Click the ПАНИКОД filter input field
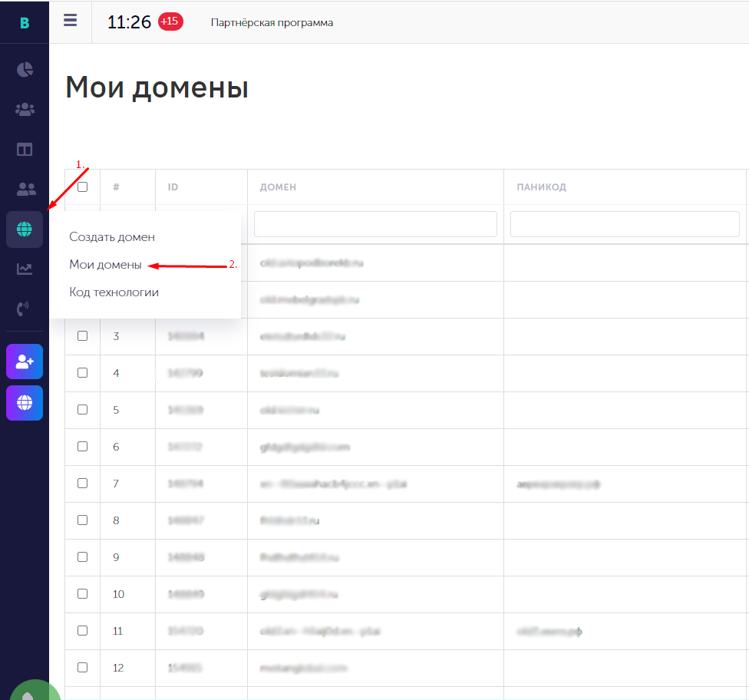Image resolution: width=749 pixels, height=700 pixels. (625, 224)
